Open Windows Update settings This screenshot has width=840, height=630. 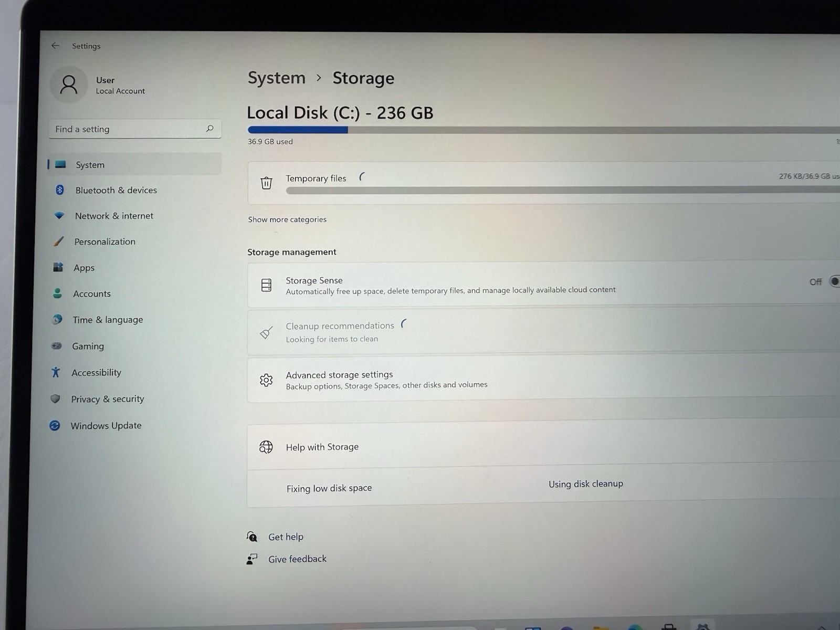tap(106, 426)
